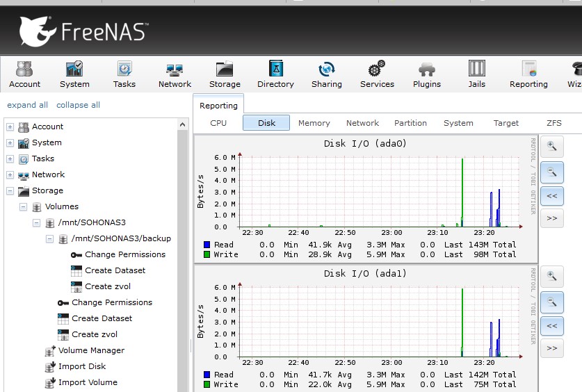
Task: Click the /mnt/SOHONAS3 volume icon
Action: (50, 223)
